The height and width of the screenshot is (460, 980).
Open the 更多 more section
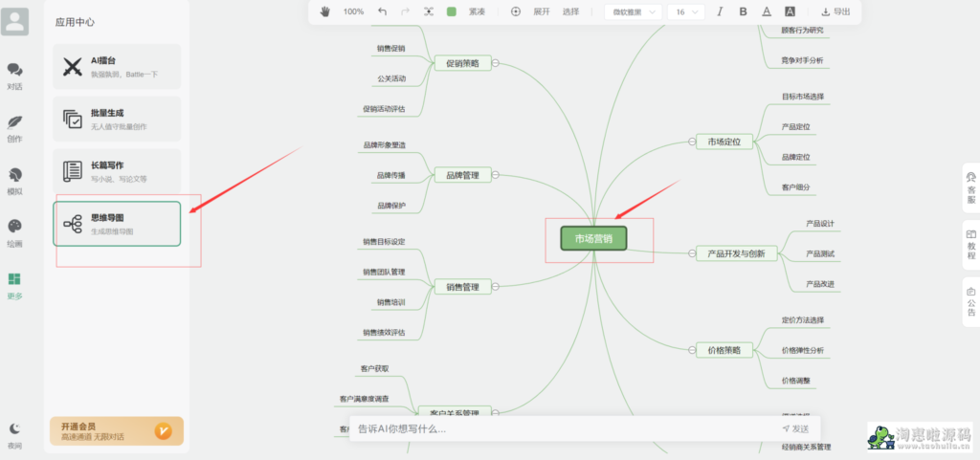point(15,286)
